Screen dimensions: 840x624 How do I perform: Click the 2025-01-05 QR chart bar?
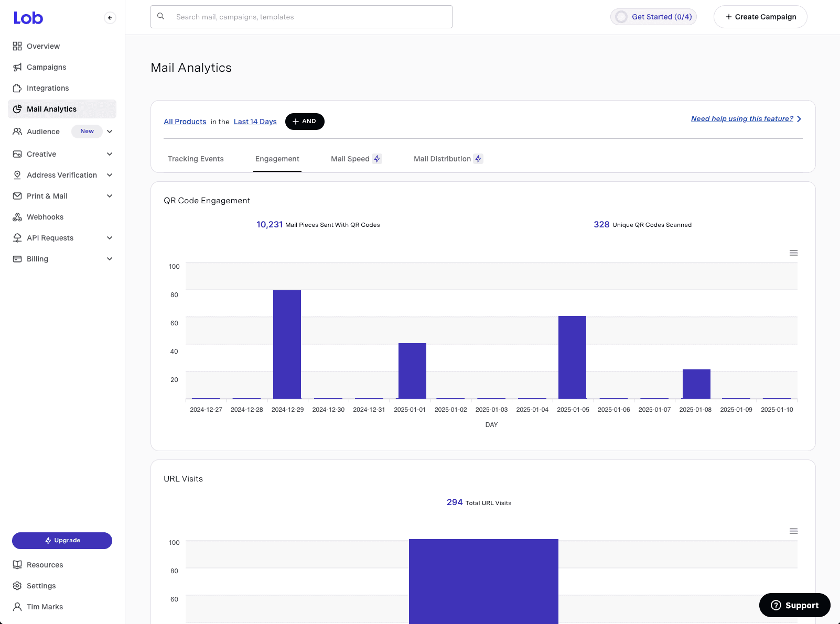pyautogui.click(x=572, y=357)
